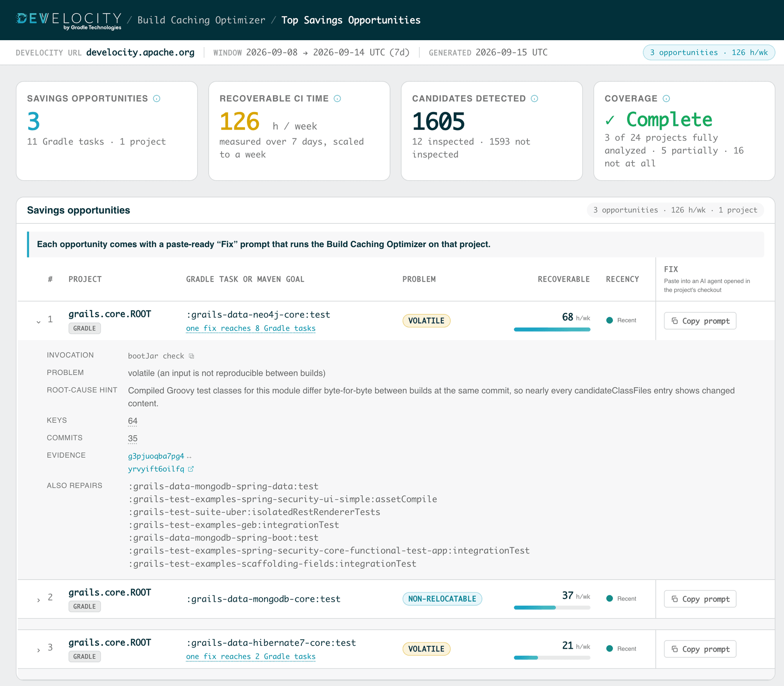Select ':grails-test-examples-scaffolding-fields:integrationTest' entry
The image size is (784, 686).
coord(272,564)
